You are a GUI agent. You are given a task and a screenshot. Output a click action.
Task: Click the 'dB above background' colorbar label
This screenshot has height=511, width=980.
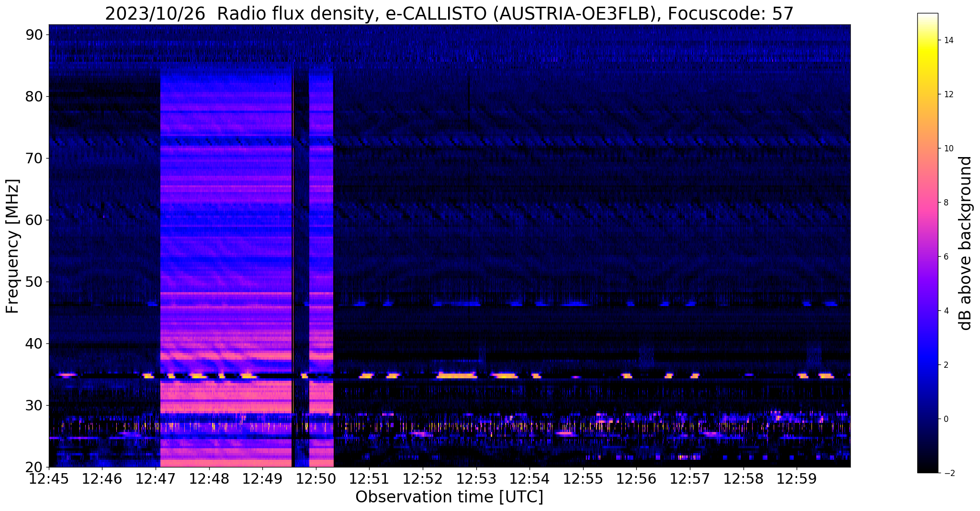coord(966,243)
